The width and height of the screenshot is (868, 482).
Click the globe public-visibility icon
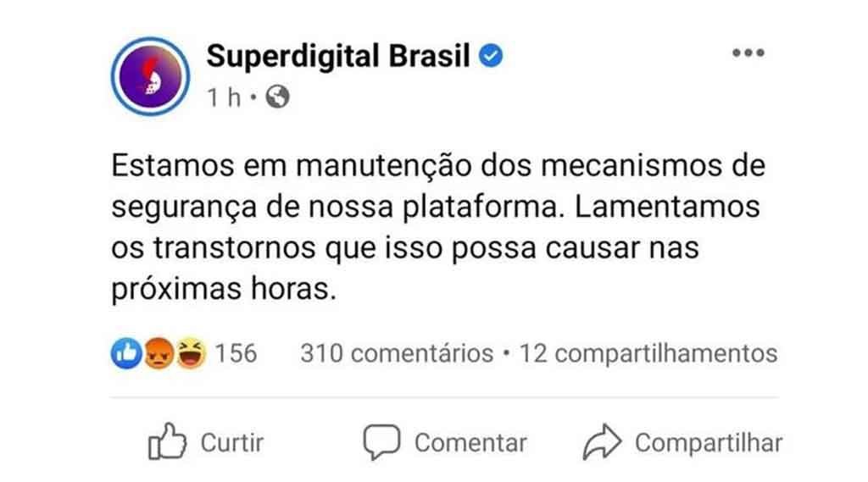(x=277, y=98)
